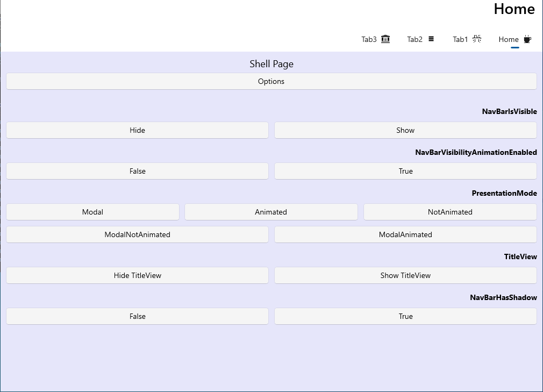Click the Hide TitleView button
This screenshot has width=543, height=392.
(x=137, y=275)
